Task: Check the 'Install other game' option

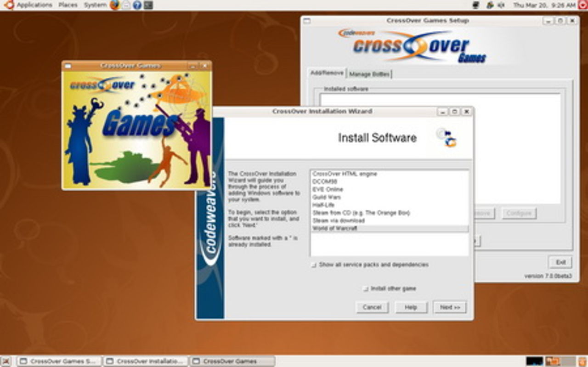Action: 366,288
